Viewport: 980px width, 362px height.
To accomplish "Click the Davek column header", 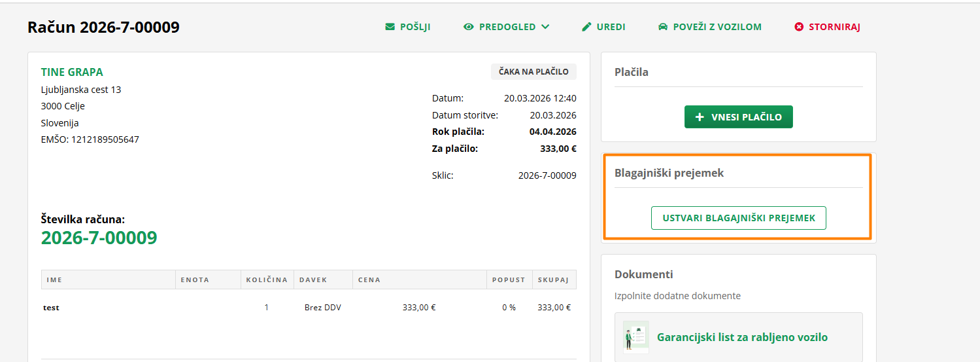I will point(313,280).
